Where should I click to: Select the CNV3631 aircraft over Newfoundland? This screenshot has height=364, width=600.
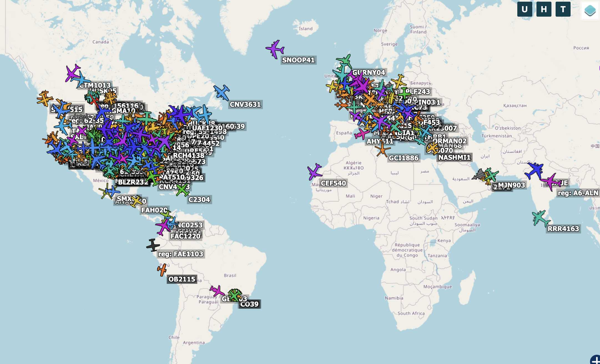(x=222, y=92)
